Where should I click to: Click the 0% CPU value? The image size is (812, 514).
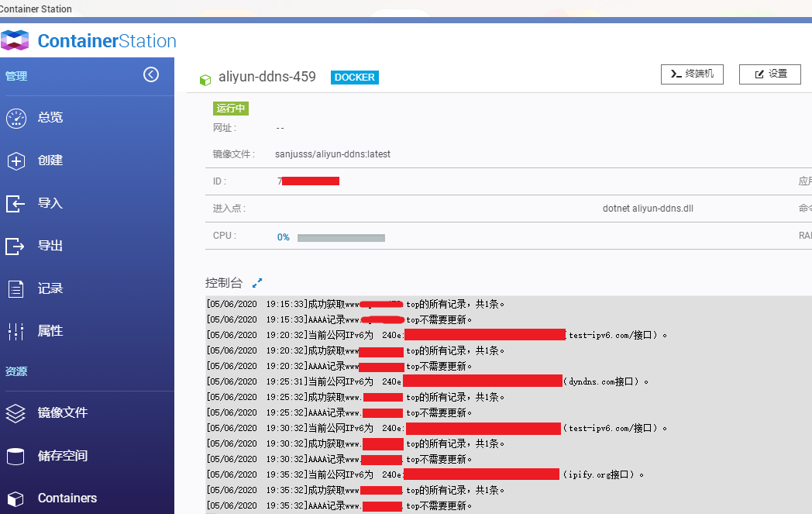[x=284, y=237]
